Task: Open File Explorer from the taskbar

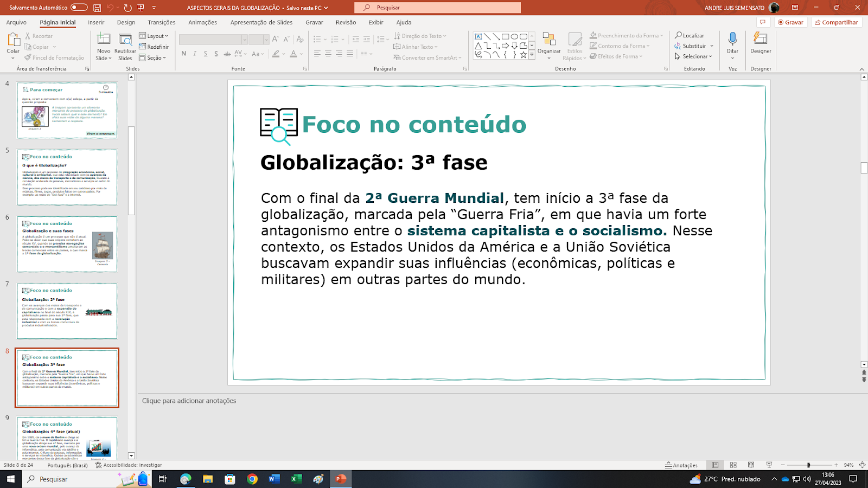Action: coord(208,479)
